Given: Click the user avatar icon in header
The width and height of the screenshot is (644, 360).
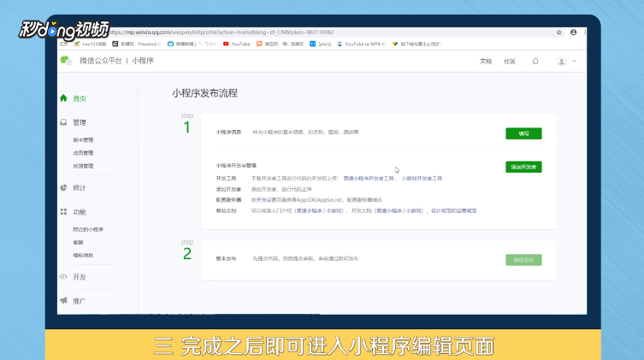Looking at the screenshot, I should coord(561,62).
